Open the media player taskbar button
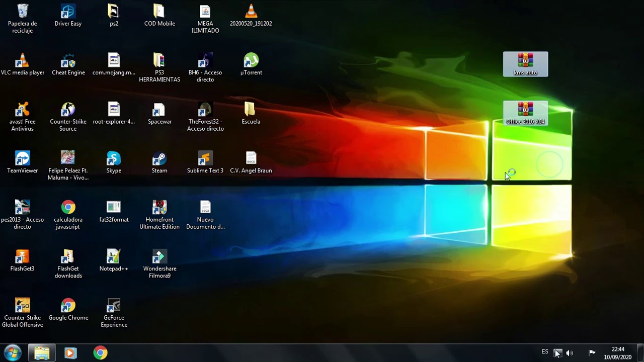 point(70,353)
